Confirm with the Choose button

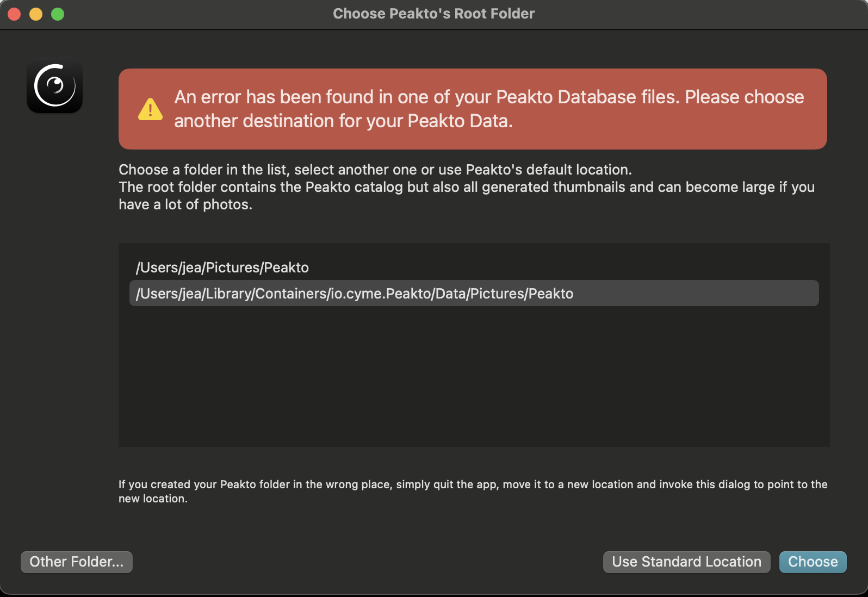pyautogui.click(x=813, y=562)
